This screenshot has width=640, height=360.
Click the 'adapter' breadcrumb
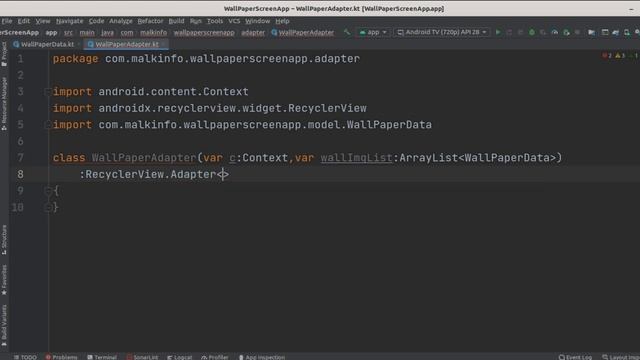pos(253,32)
